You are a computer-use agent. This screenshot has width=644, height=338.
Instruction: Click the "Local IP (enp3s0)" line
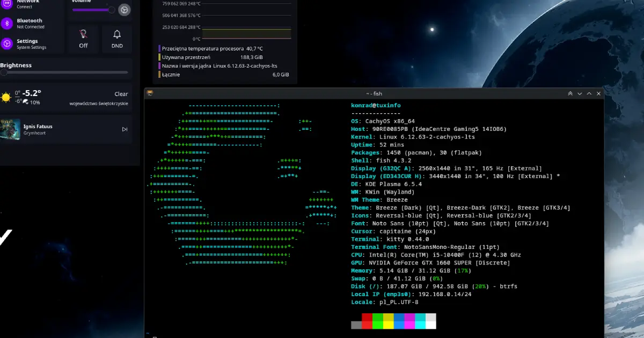click(x=411, y=294)
